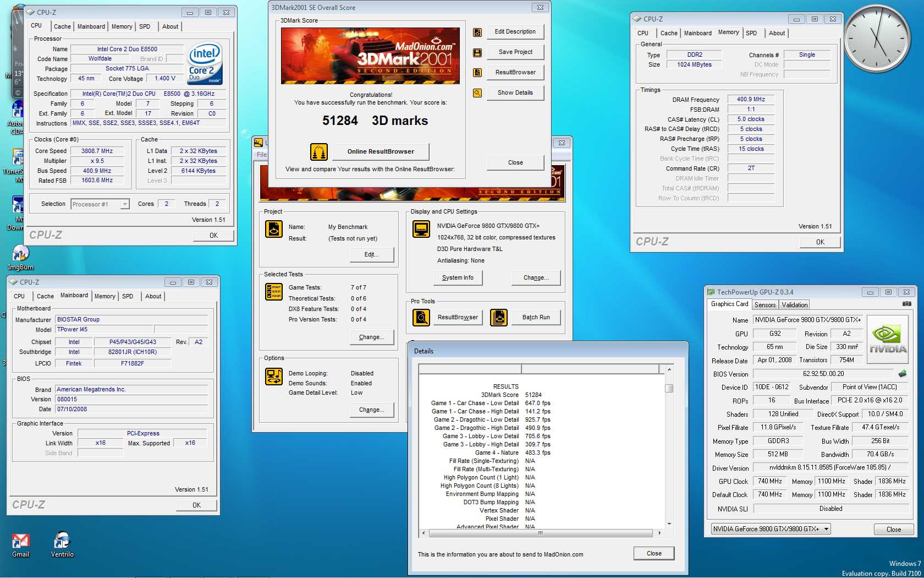The height and width of the screenshot is (578, 924).
Task: Open the Ventrilo desktop shortcut
Action: click(x=62, y=545)
